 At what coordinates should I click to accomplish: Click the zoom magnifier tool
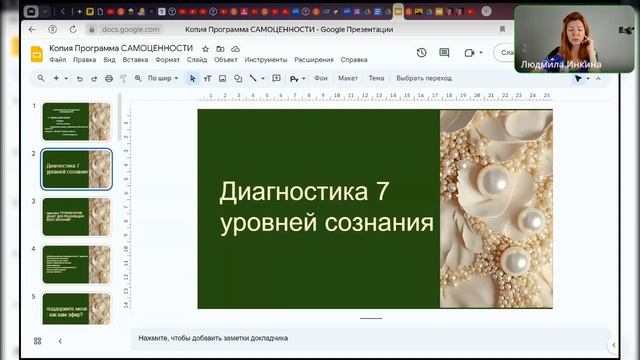click(x=138, y=78)
